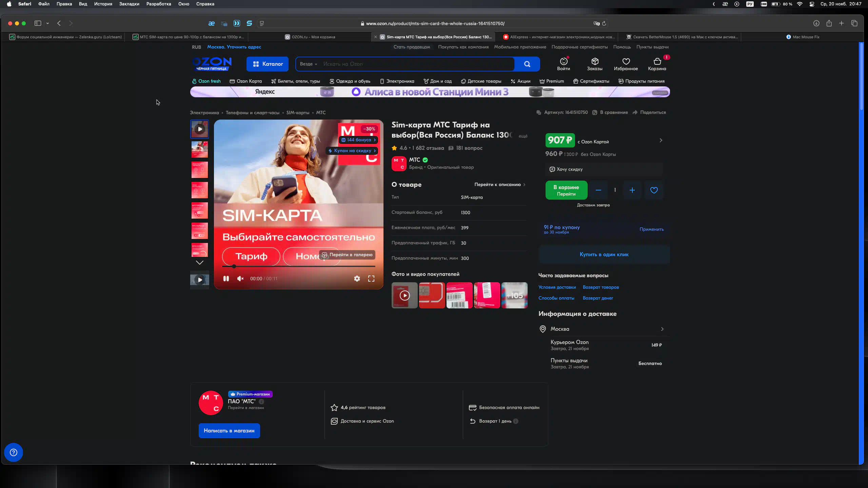
Task: Go back with Safari back arrow
Action: coord(59,23)
